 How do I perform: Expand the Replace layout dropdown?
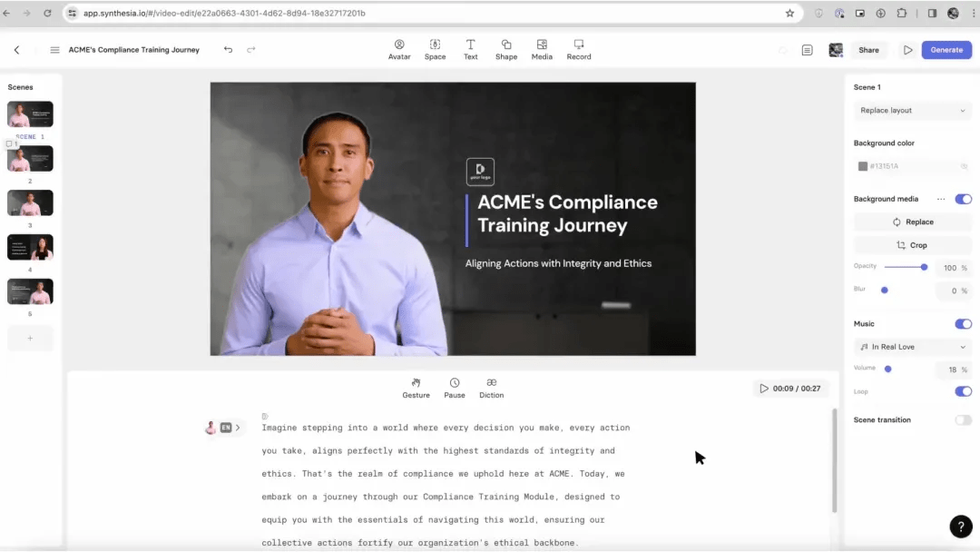tap(912, 111)
